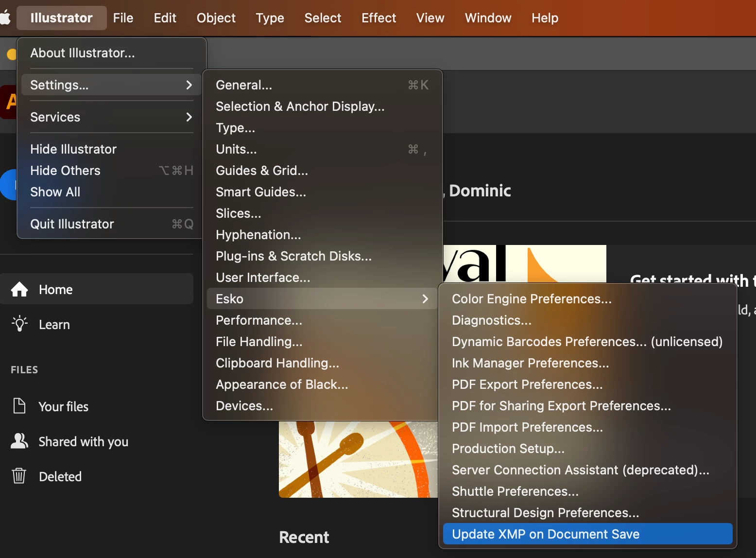Open Selection & Anchor Display... settings
The width and height of the screenshot is (756, 558).
[x=323, y=106]
